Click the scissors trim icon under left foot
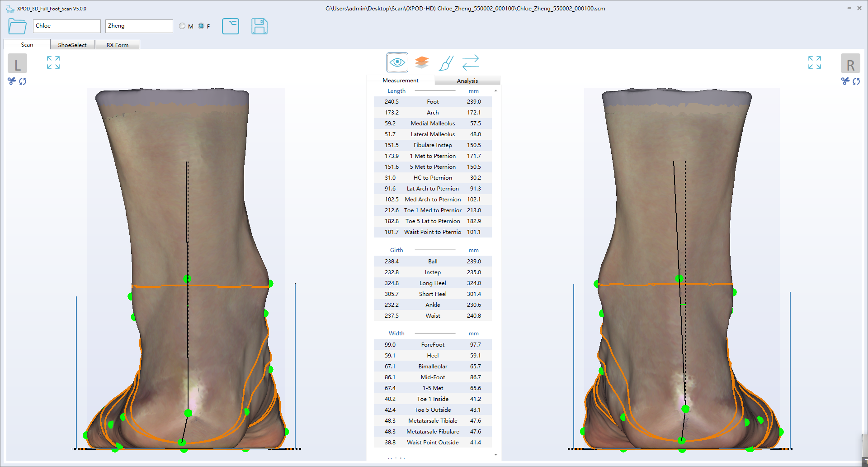The height and width of the screenshot is (467, 868). pyautogui.click(x=11, y=81)
